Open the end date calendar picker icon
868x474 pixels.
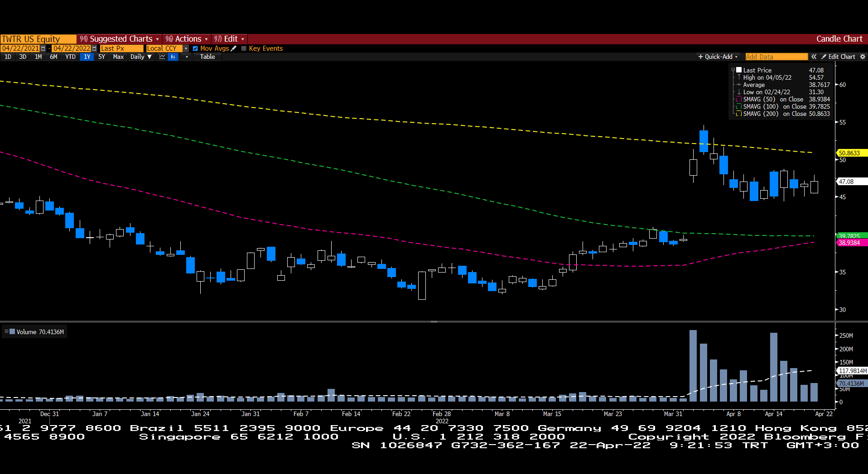94,48
